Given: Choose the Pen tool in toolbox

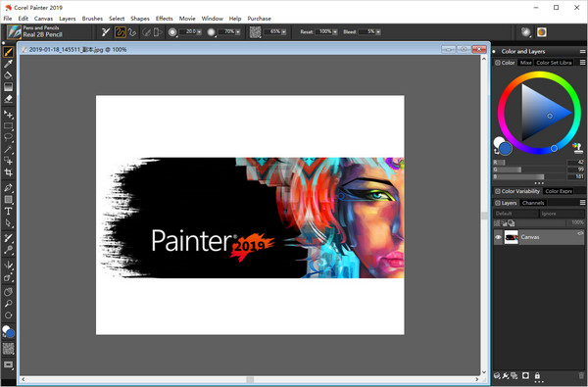Looking at the screenshot, I should [x=8, y=187].
